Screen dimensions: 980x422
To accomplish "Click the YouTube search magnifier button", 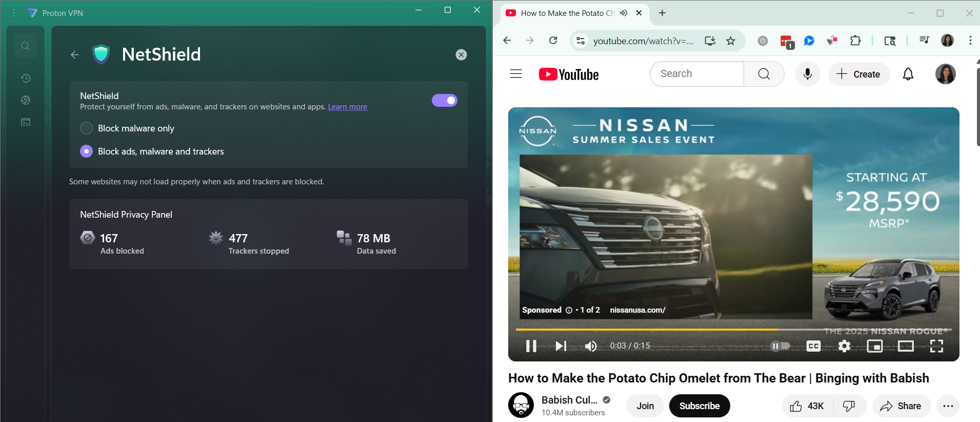I will (764, 74).
